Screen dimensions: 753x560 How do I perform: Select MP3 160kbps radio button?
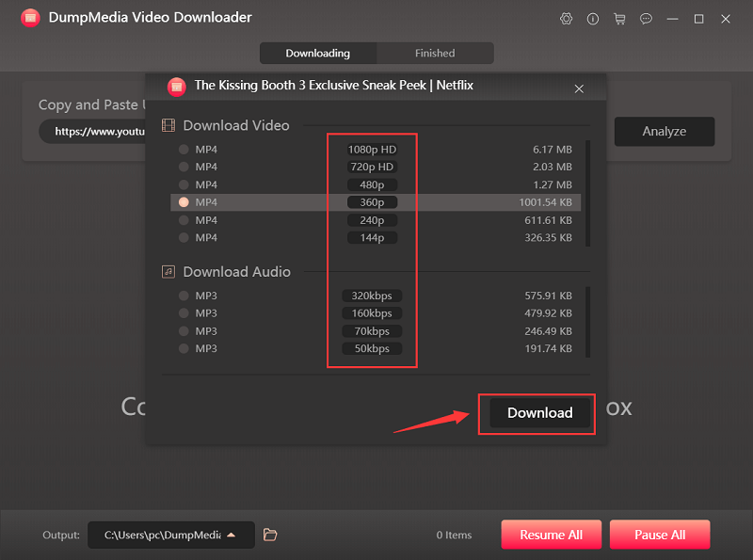click(184, 313)
